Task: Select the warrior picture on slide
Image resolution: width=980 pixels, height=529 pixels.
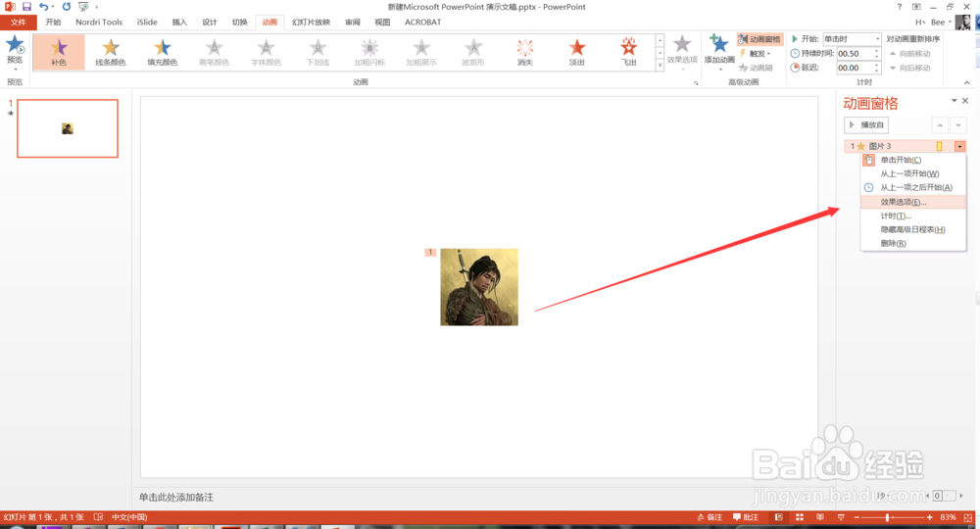Action: click(479, 287)
